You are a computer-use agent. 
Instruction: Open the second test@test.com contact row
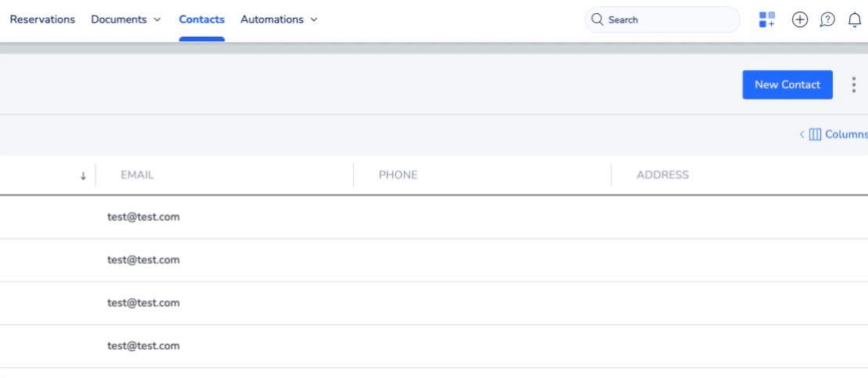(x=144, y=260)
